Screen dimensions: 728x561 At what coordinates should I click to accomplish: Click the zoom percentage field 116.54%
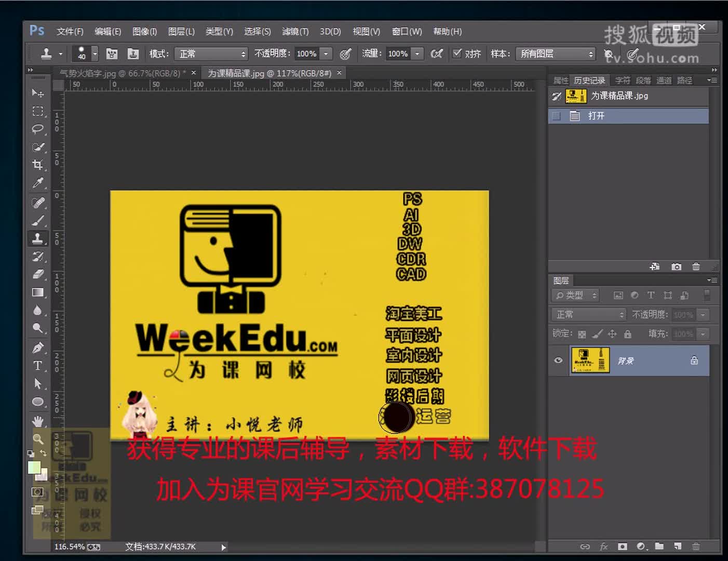69,546
